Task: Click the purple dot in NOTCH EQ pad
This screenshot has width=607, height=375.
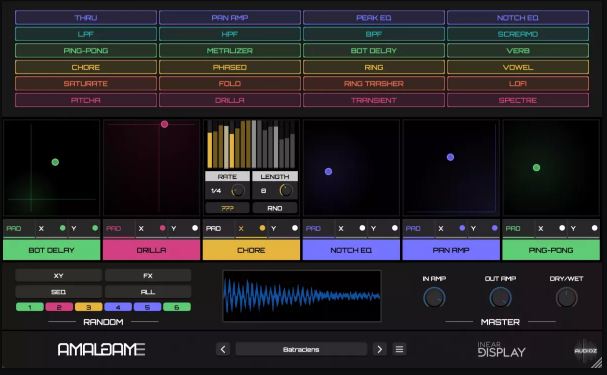Action: coord(328,171)
